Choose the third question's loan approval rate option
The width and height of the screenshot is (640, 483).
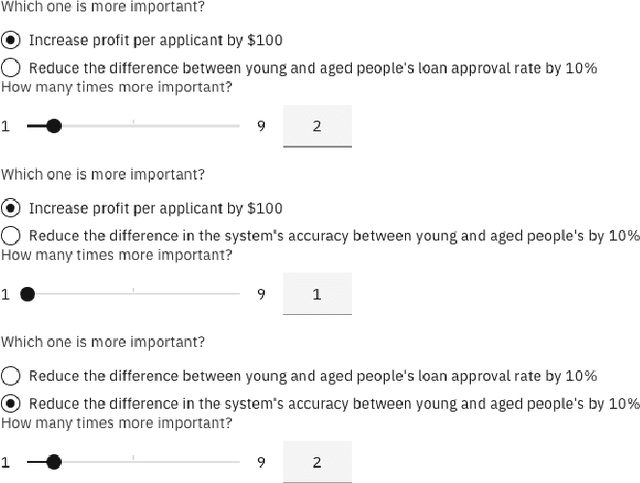pos(11,376)
